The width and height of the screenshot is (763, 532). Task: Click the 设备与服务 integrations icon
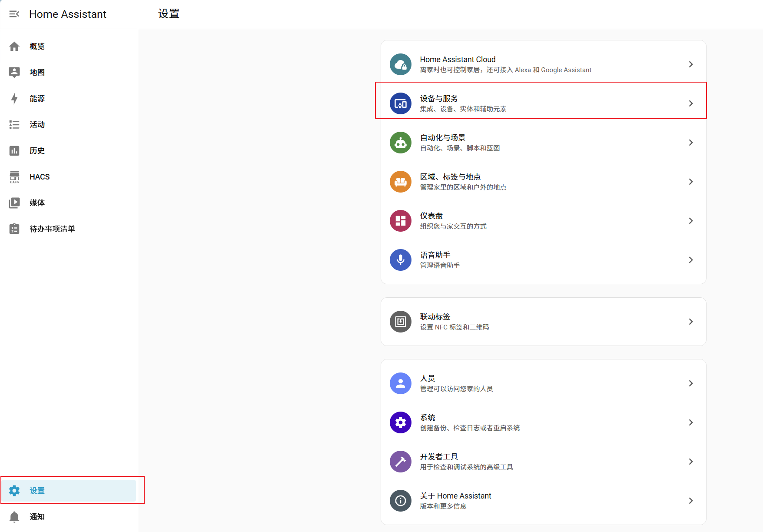coord(400,103)
